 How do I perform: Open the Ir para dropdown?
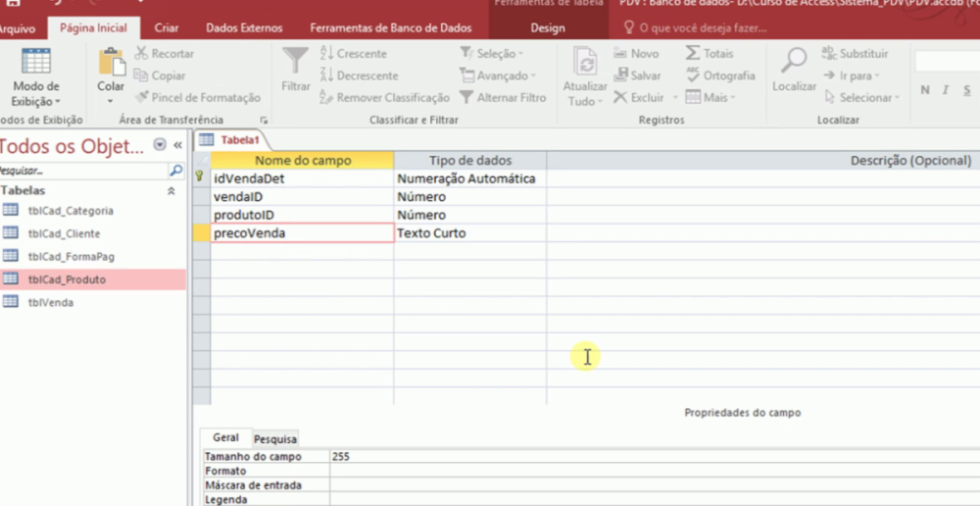852,76
